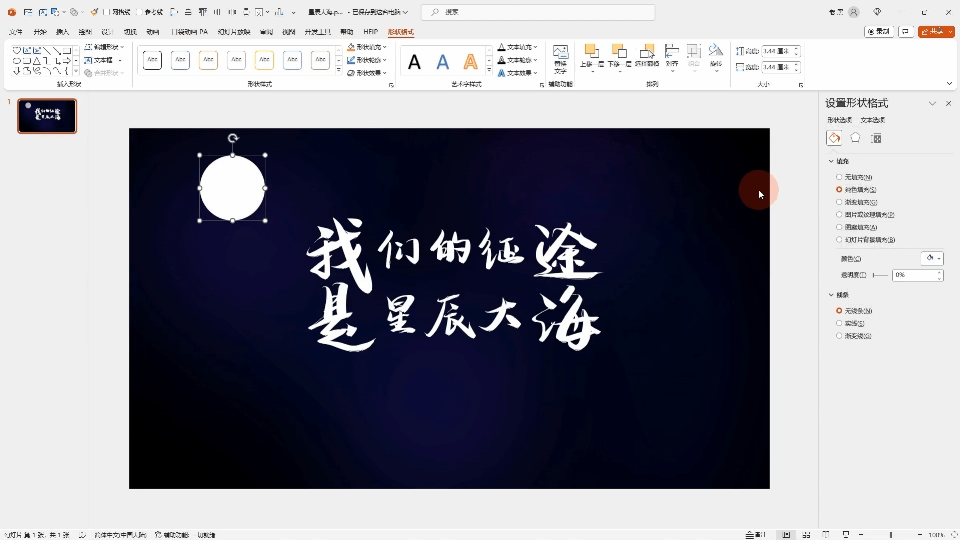Viewport: 960px width, 540px height.
Task: Click the rotation handle above the circle
Action: [233, 138]
